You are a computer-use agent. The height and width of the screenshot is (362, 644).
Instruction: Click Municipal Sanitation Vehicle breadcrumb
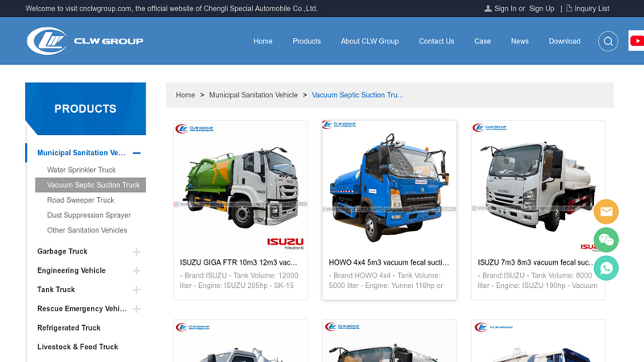(254, 95)
